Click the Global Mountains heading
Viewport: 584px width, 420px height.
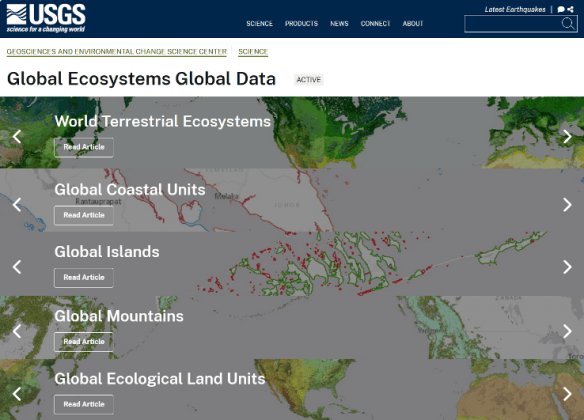[x=119, y=316]
